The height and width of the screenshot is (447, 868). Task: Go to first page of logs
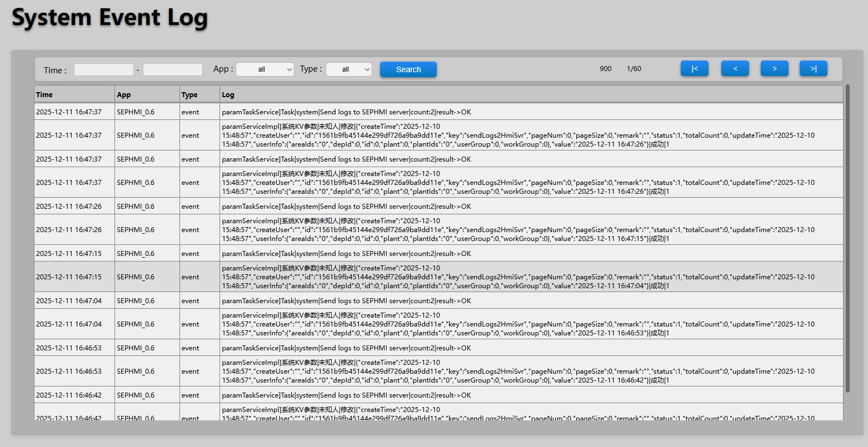click(x=694, y=69)
